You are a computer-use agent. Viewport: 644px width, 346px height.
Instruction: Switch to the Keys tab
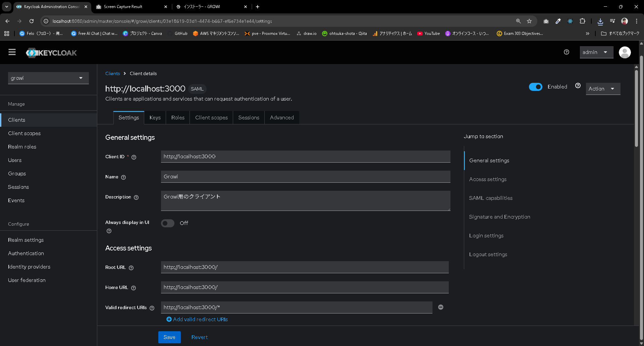coord(155,118)
